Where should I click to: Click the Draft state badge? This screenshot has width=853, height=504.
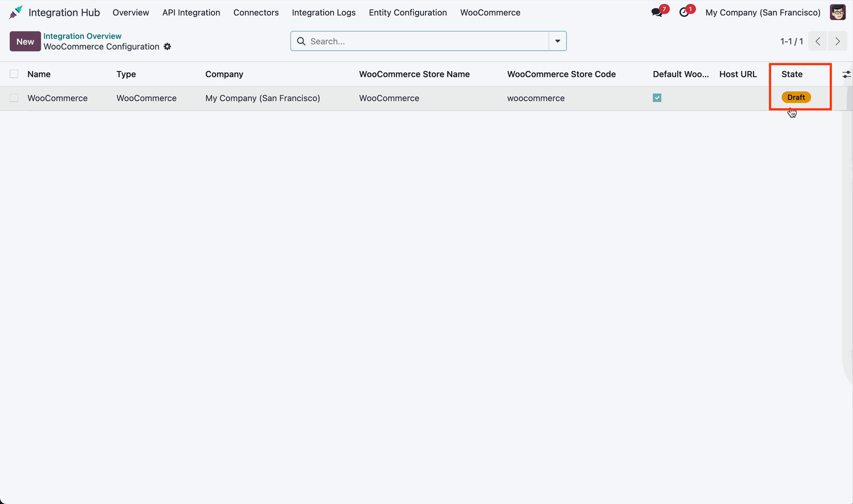tap(796, 97)
